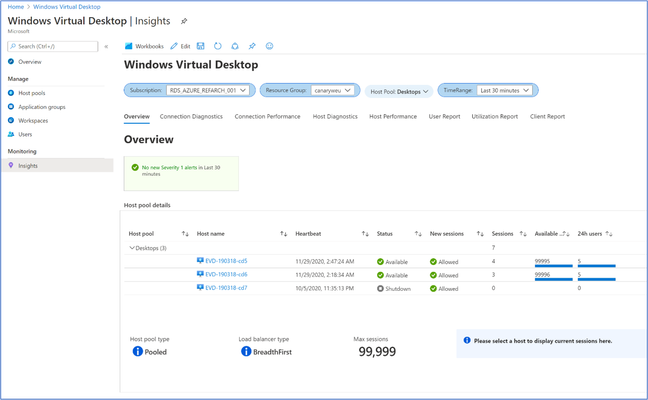Click the Allowed status in the cd6 row
This screenshot has width=648, height=400.
coord(444,275)
